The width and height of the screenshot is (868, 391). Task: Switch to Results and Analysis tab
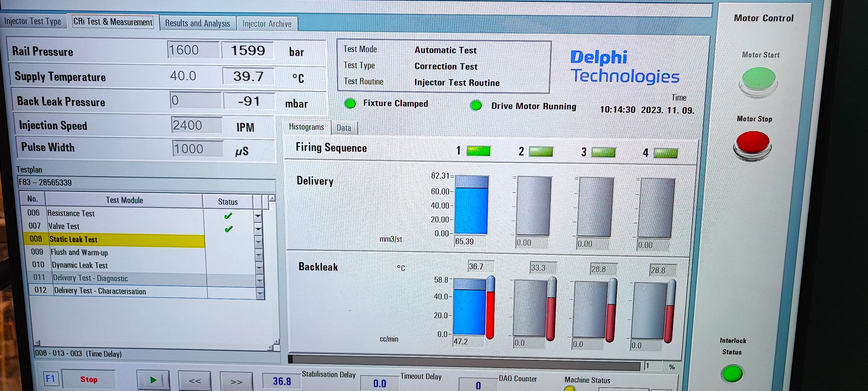pos(197,23)
